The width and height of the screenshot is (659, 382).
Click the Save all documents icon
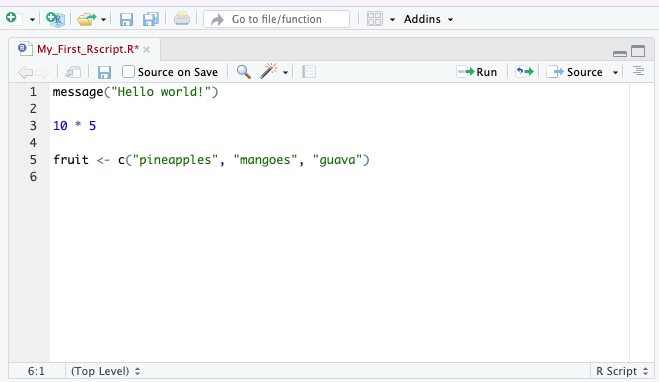point(150,19)
